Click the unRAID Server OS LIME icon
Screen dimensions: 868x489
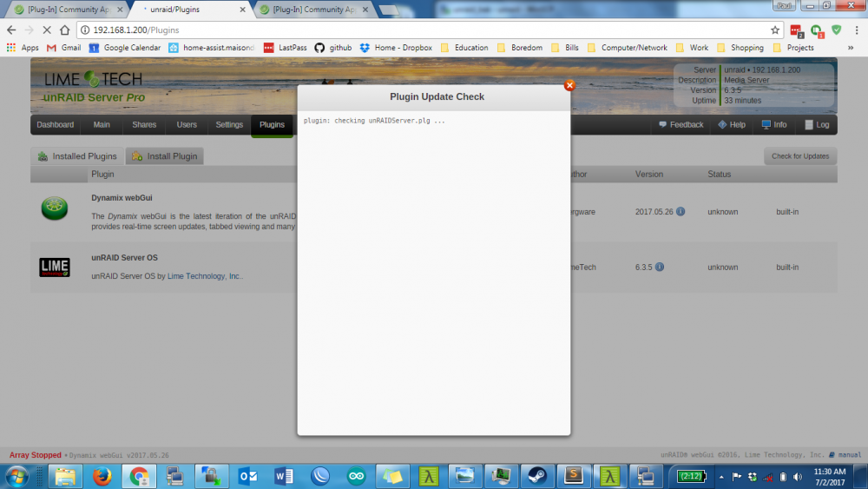click(54, 268)
